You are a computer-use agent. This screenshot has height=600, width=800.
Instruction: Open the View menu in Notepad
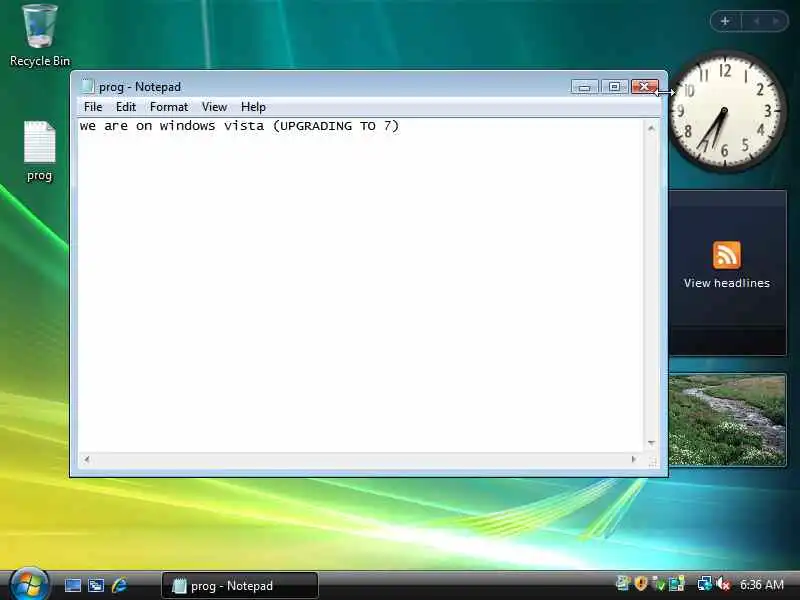coord(214,107)
